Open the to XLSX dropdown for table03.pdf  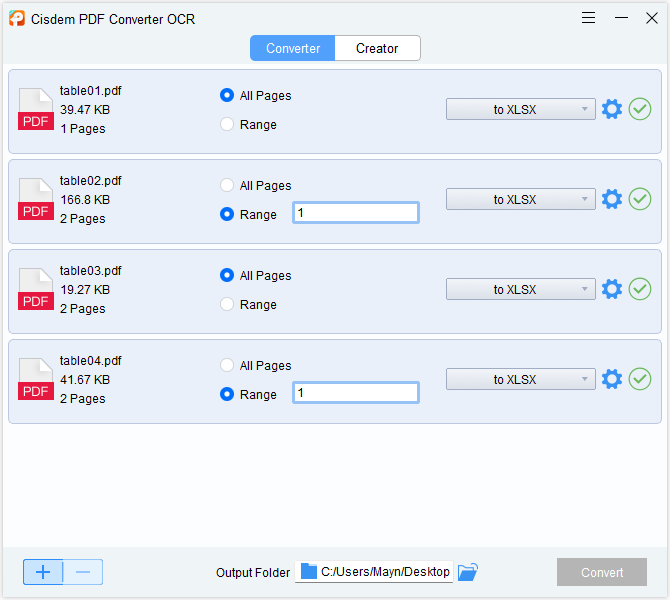coord(520,290)
